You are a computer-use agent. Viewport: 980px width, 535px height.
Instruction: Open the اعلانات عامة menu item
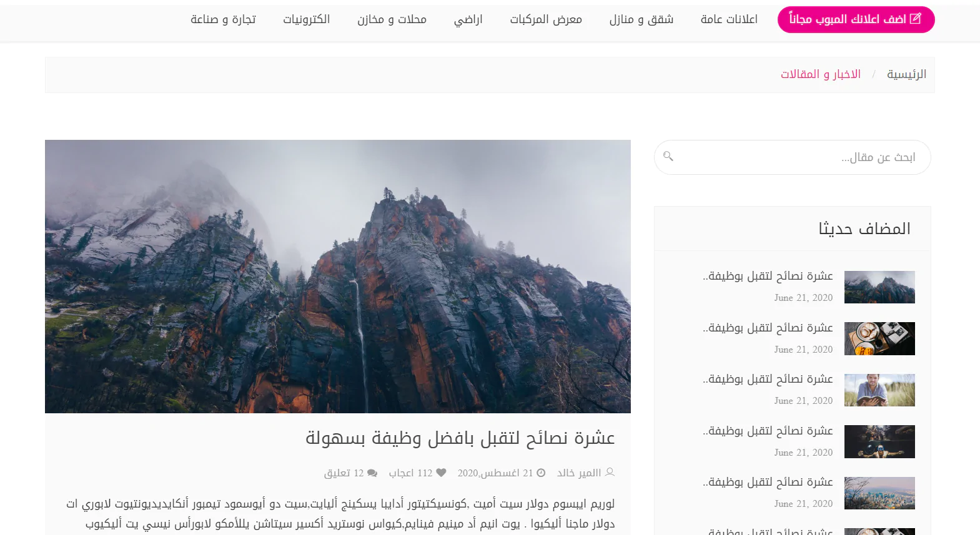(x=729, y=19)
